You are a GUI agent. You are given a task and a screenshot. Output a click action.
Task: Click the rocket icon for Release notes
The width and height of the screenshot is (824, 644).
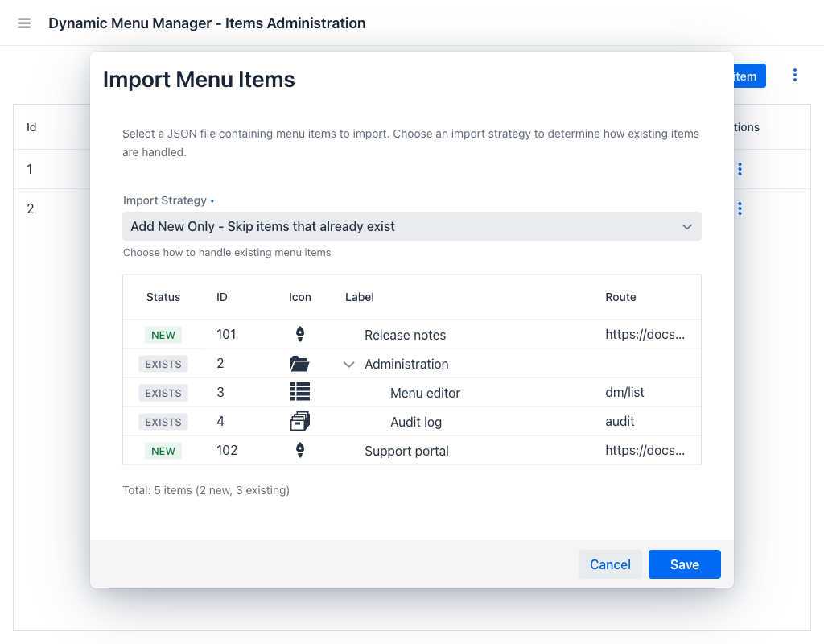pyautogui.click(x=300, y=334)
